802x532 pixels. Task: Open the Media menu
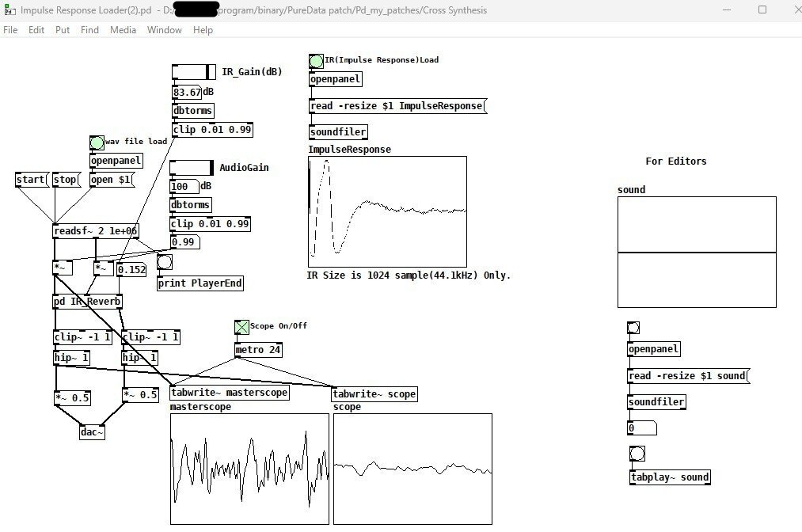tap(123, 30)
